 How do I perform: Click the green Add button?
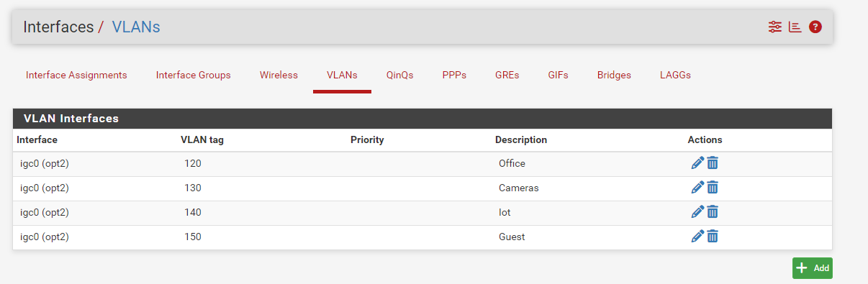point(813,268)
